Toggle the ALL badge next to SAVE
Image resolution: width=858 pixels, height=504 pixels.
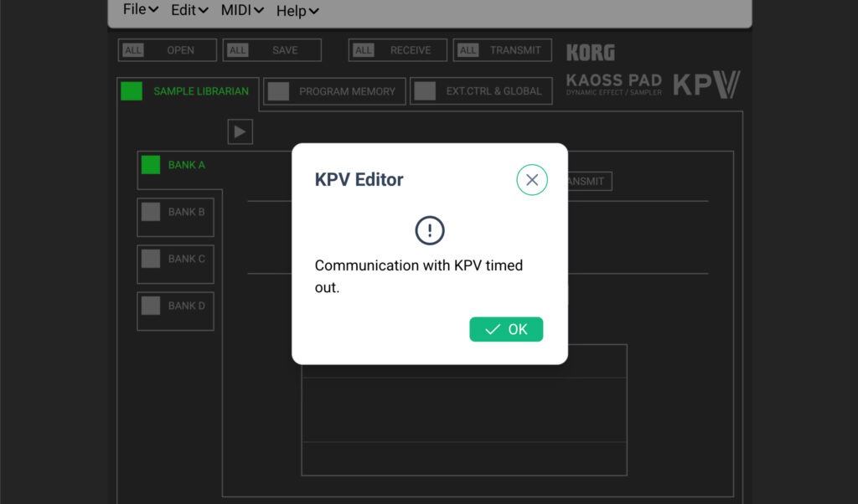coord(238,50)
